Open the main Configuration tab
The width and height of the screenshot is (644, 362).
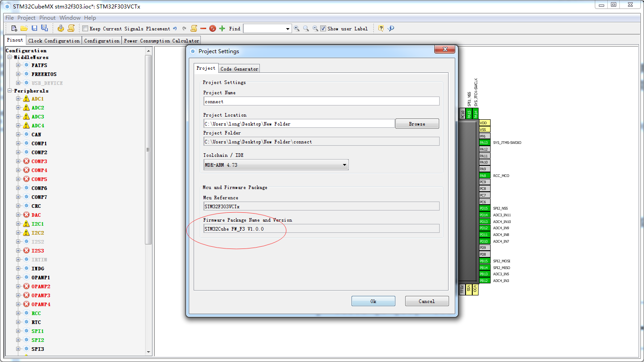click(x=102, y=41)
